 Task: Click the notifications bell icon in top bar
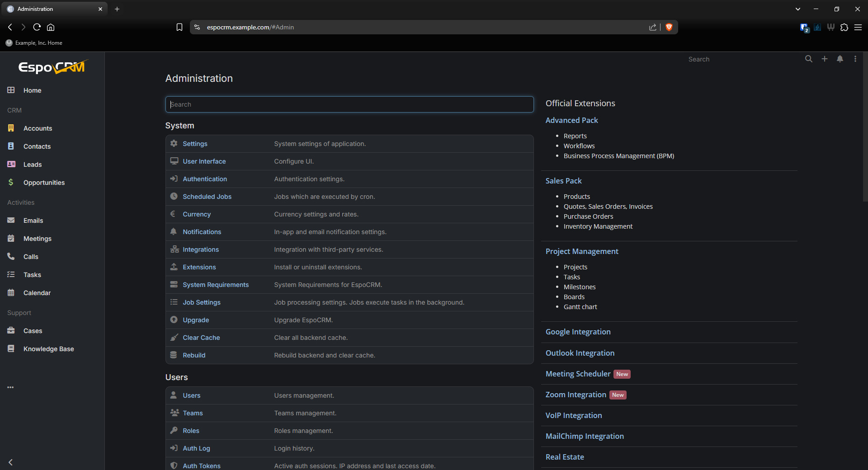click(x=840, y=59)
